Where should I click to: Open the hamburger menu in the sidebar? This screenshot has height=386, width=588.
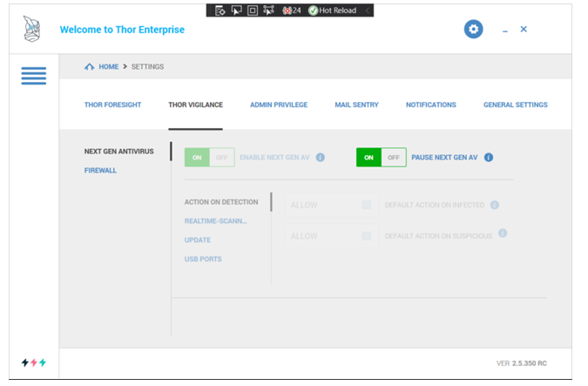pyautogui.click(x=34, y=76)
